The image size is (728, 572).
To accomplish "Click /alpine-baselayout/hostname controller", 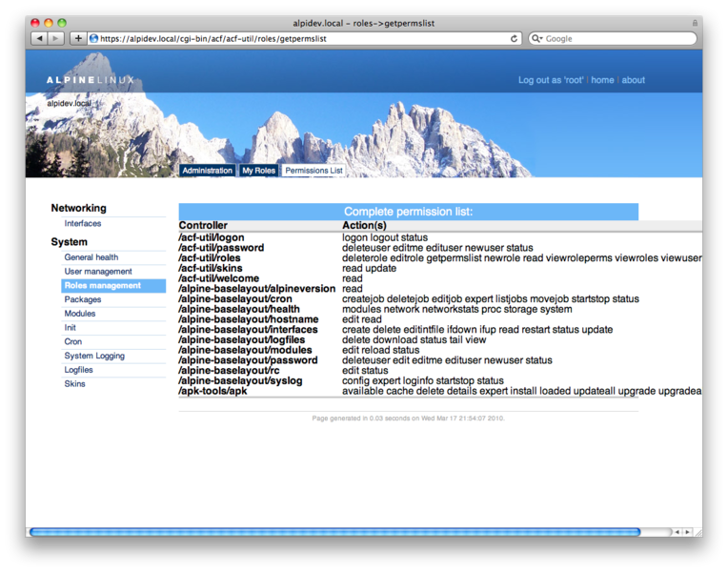I will pyautogui.click(x=249, y=319).
